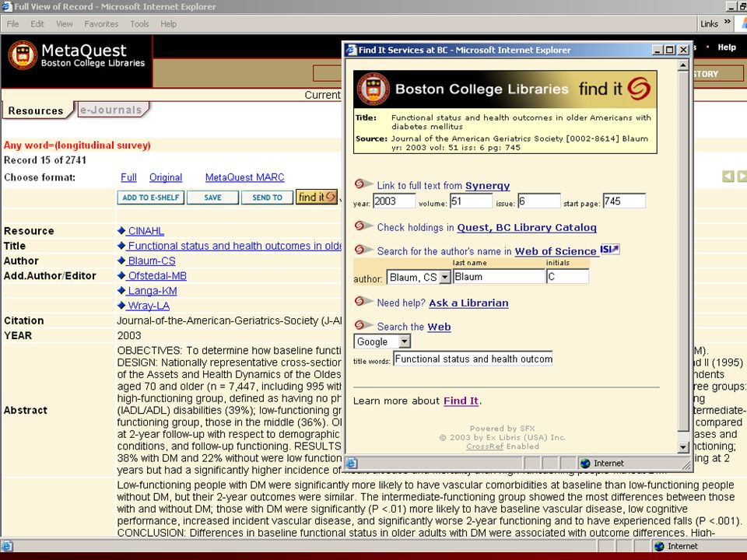Open the Synergy full text link
Screen dimensions: 747x560
487,186
